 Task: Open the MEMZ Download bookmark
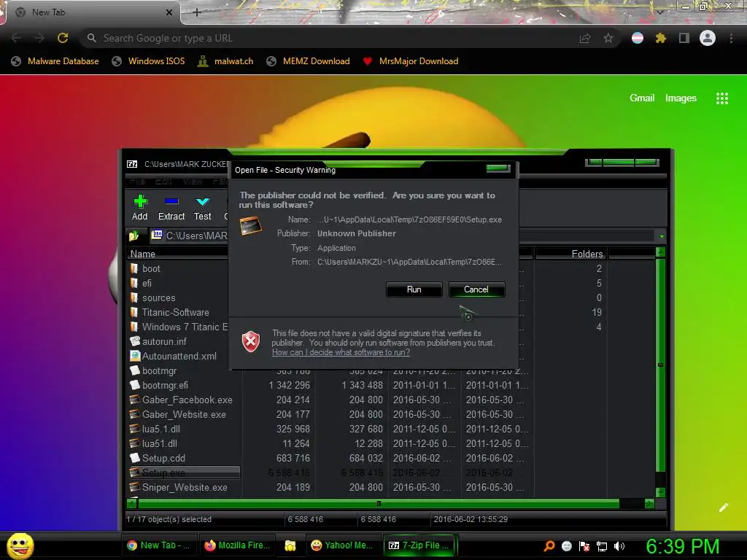[x=309, y=61]
